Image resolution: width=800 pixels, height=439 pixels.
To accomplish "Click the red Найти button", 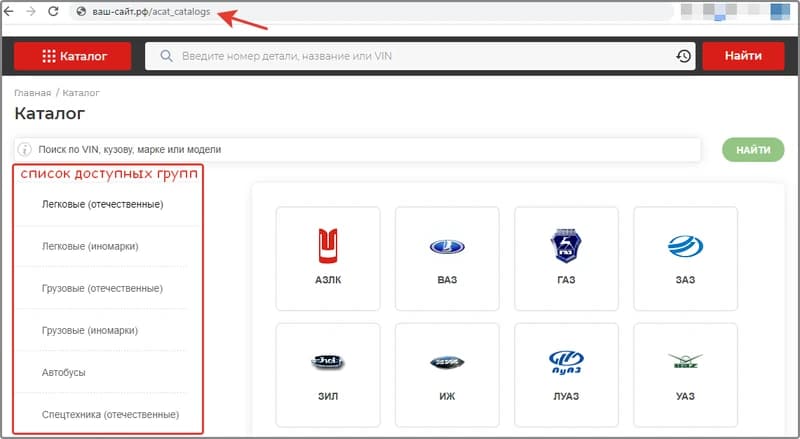I will point(743,56).
